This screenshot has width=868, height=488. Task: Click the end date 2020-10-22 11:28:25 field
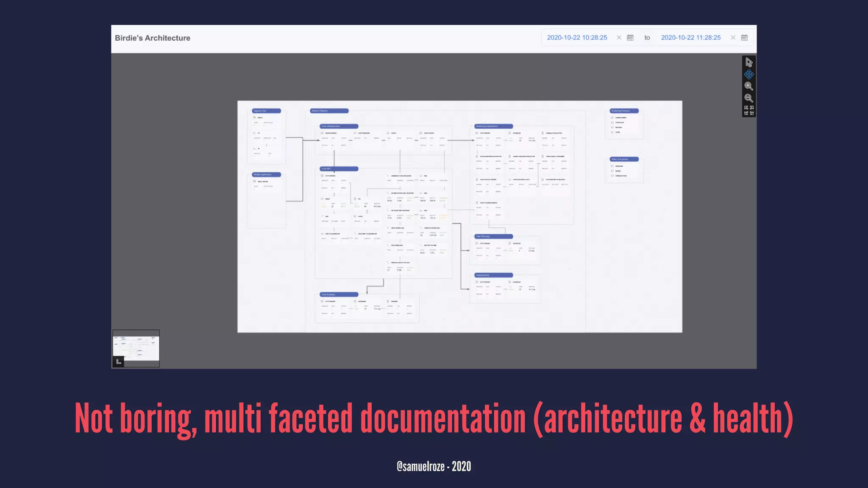tap(691, 38)
